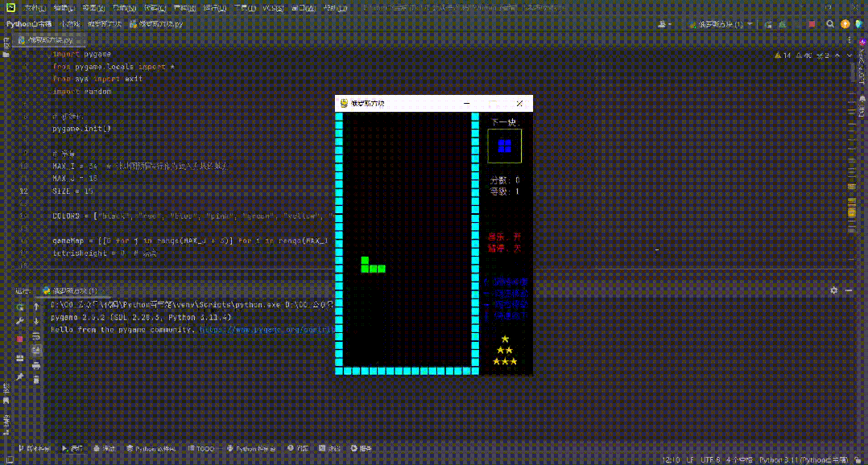This screenshot has width=868, height=465.
Task: Click the layout restore icon in Run panel
Action: pos(20,358)
